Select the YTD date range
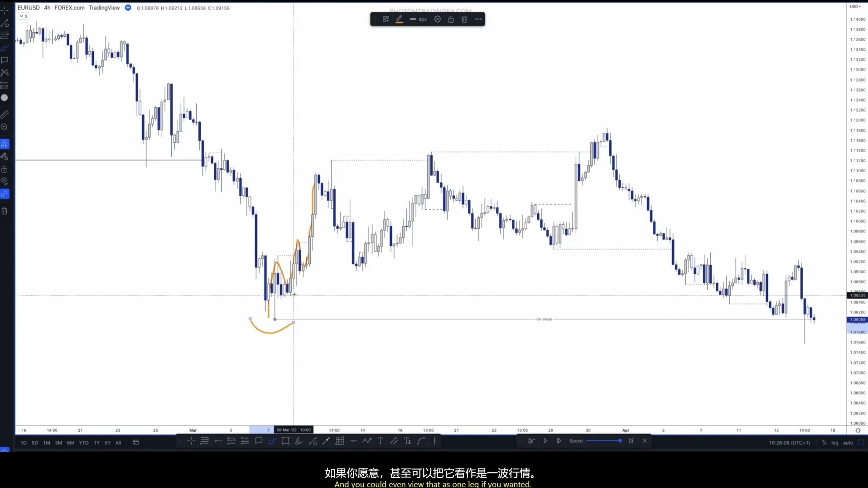The height and width of the screenshot is (488, 868). pos(84,443)
